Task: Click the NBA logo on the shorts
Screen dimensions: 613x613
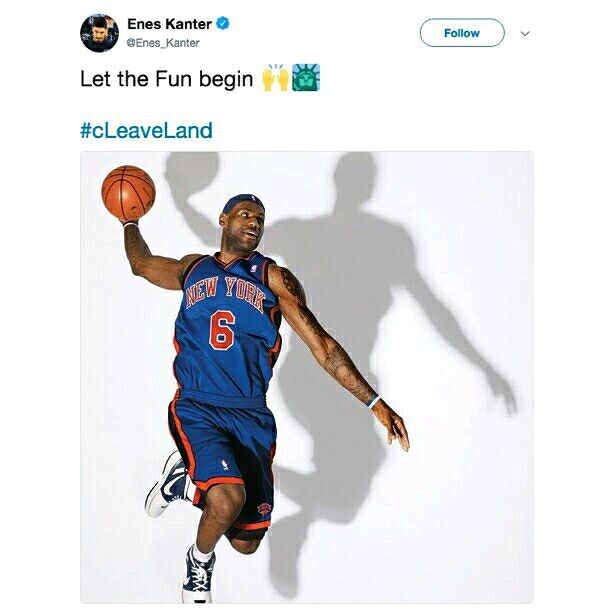Action: pos(225,465)
